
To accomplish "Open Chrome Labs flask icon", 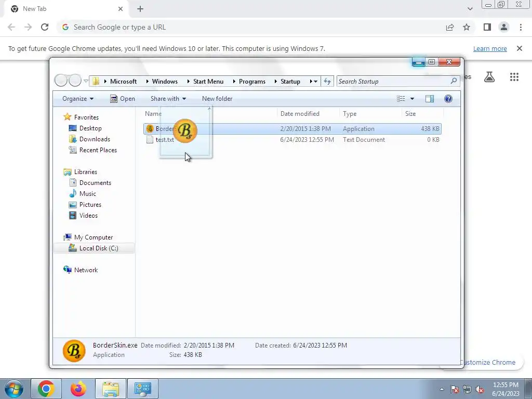I will [x=489, y=77].
